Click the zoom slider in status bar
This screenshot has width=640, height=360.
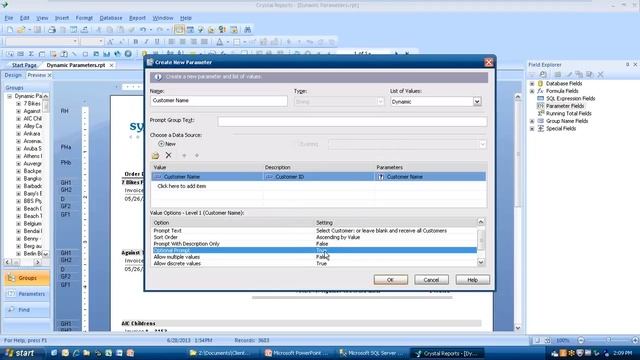tap(608, 340)
